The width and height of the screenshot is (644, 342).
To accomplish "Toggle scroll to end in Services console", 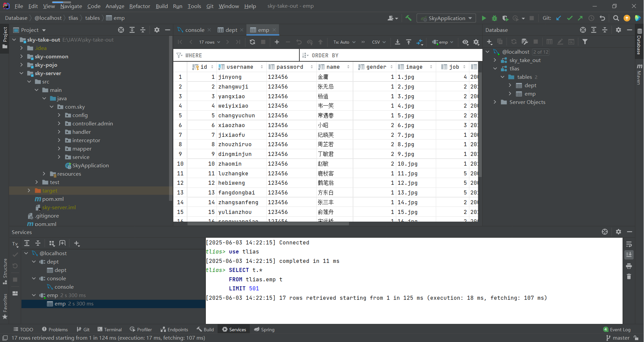I will click(x=629, y=255).
